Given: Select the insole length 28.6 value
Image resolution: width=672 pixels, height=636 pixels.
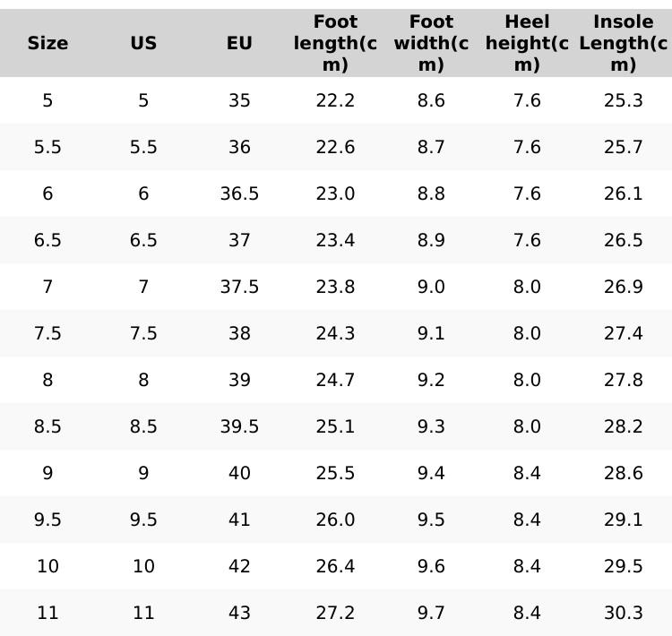Looking at the screenshot, I should pyautogui.click(x=623, y=473).
